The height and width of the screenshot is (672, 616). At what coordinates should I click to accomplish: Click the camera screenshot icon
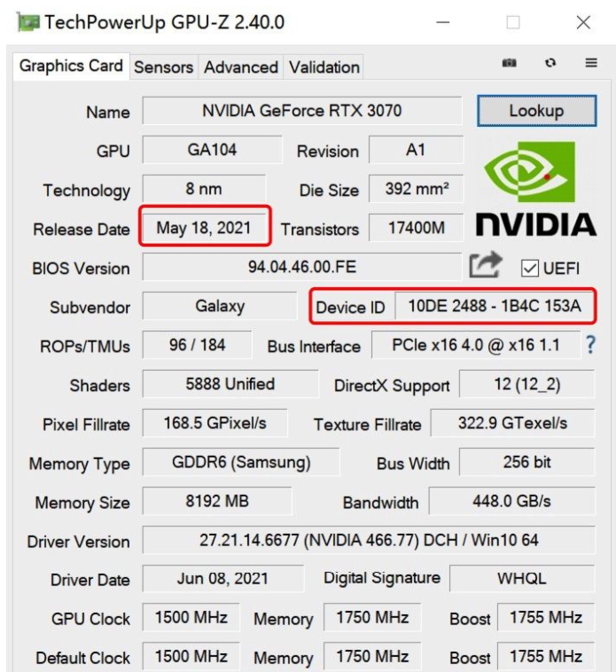(510, 64)
